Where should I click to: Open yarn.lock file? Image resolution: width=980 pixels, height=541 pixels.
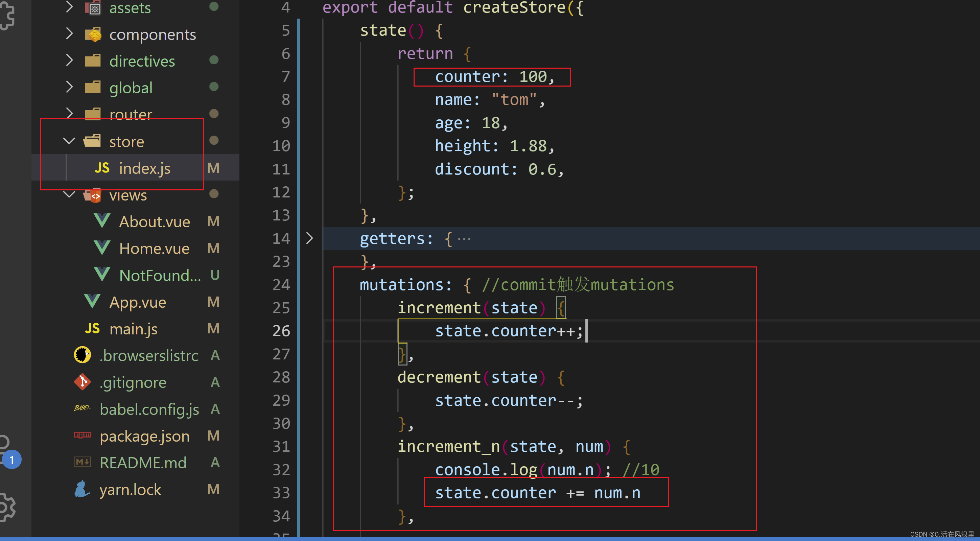point(130,490)
